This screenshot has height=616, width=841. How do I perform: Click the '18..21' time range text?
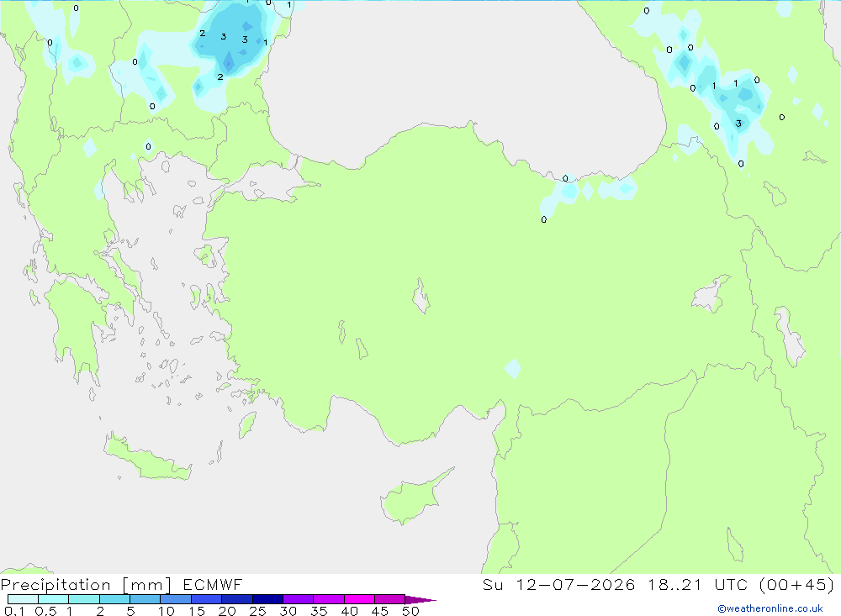(674, 584)
